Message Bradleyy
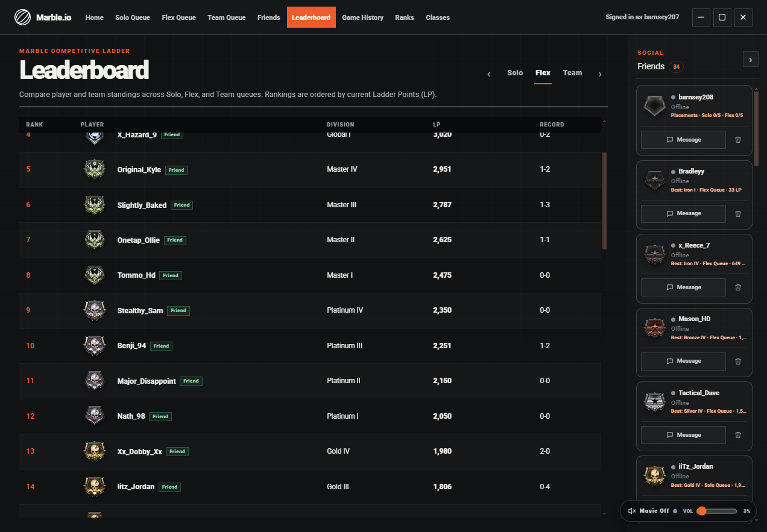 pos(683,213)
